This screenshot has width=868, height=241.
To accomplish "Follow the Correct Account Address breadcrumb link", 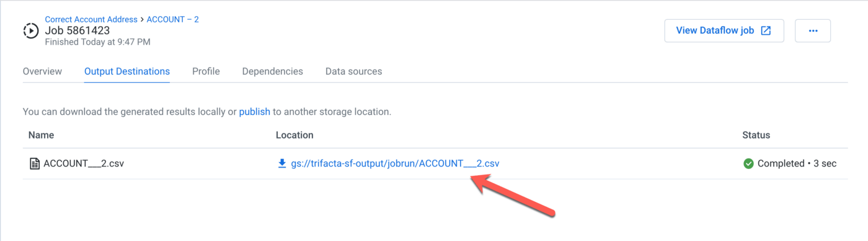I will 91,19.
